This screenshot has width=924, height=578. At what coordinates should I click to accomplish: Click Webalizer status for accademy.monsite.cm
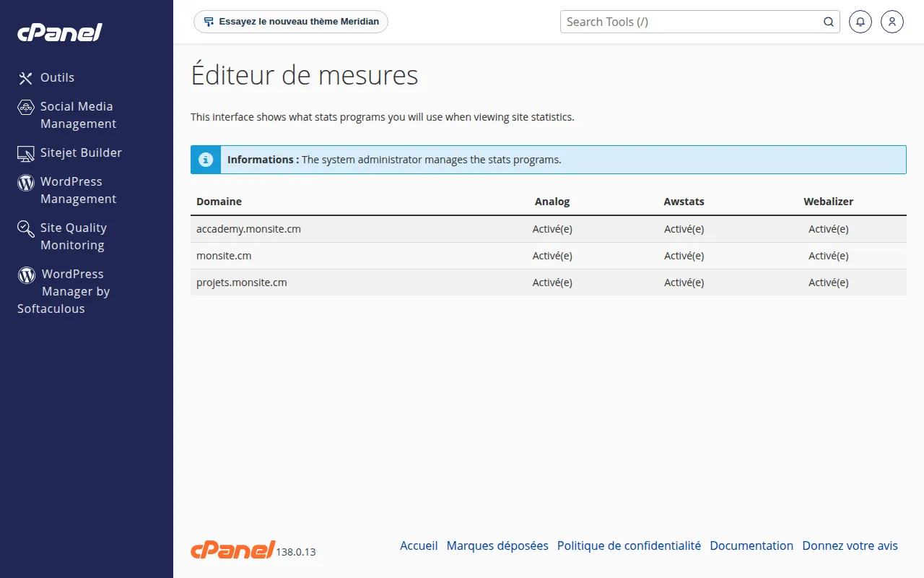coord(829,229)
